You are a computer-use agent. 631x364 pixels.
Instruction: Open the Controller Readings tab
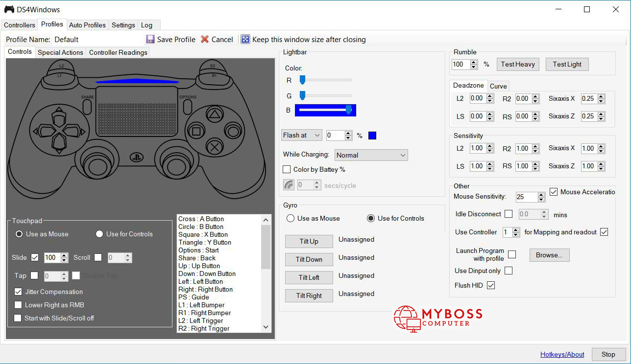pyautogui.click(x=118, y=52)
